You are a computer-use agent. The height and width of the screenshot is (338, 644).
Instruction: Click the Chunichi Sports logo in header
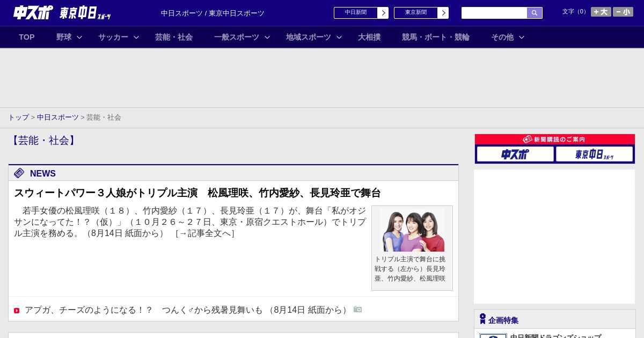[x=33, y=12]
